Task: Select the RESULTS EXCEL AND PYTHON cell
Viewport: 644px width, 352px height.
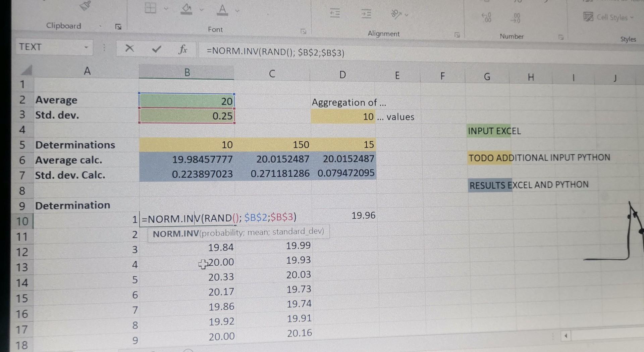Action: pyautogui.click(x=490, y=185)
